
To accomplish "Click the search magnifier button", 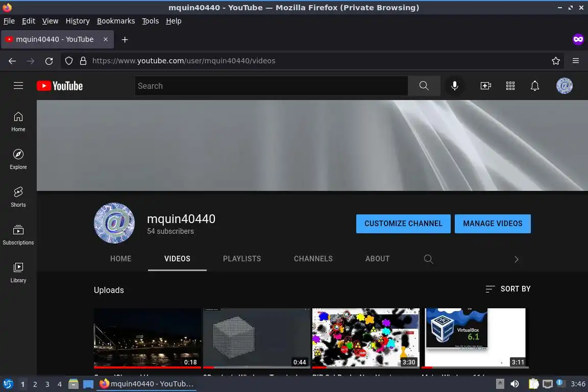I will pos(424,86).
